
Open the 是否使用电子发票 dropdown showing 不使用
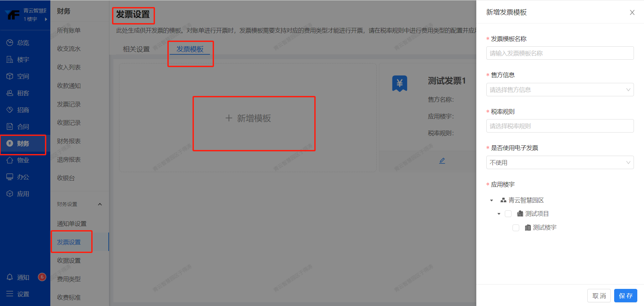tap(559, 162)
